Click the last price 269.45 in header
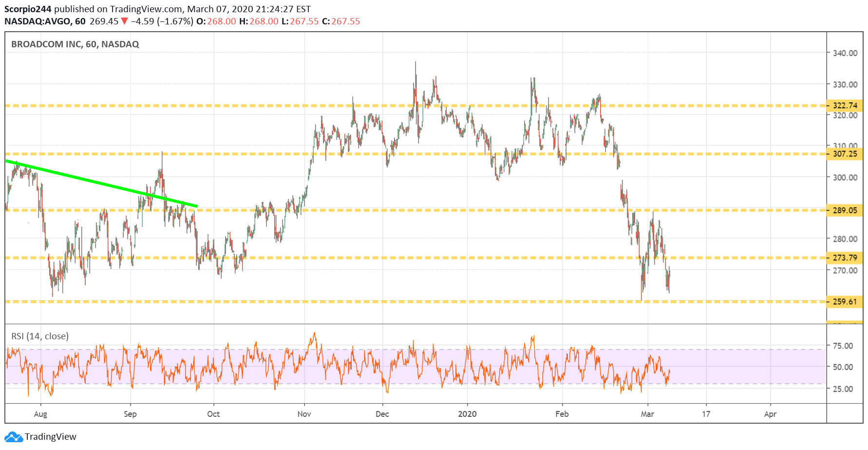 pyautogui.click(x=104, y=21)
